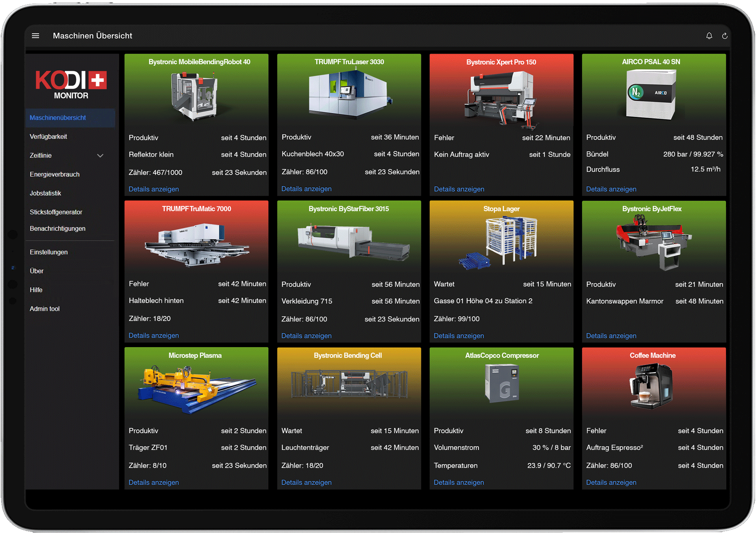
Task: Click 'Kantonswappen Marmor' job text
Action: tap(625, 301)
